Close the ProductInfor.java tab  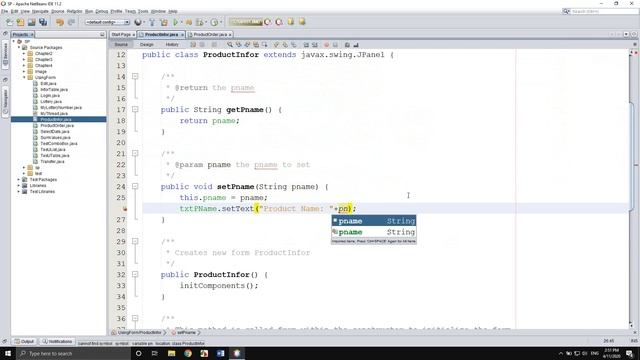point(182,35)
